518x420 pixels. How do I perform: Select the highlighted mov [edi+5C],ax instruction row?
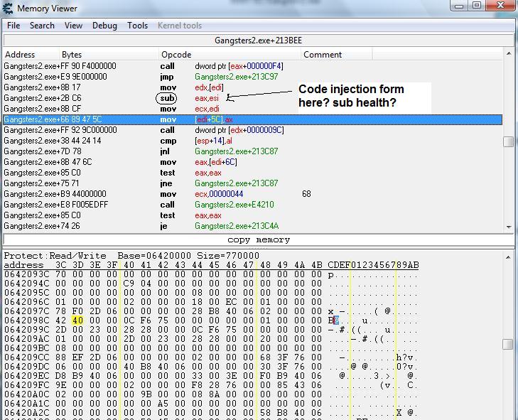click(x=213, y=119)
